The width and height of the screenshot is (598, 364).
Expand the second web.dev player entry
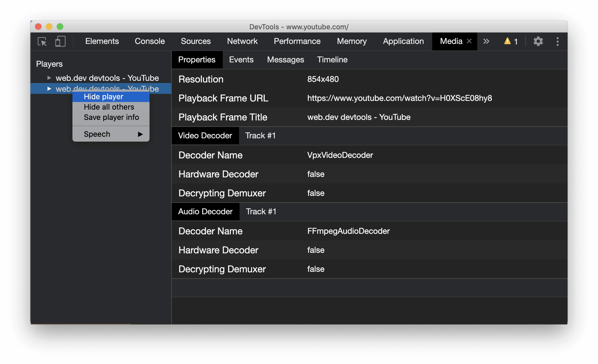[49, 88]
